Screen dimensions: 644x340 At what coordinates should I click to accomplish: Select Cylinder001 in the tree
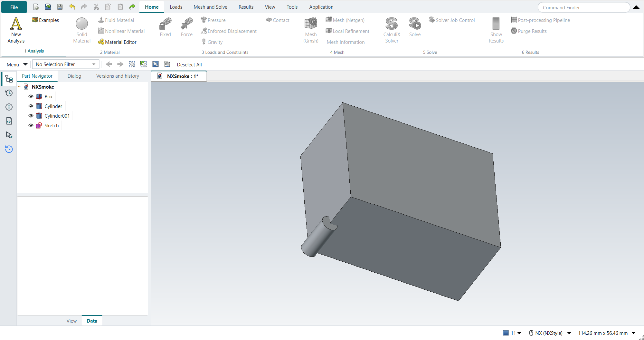57,116
